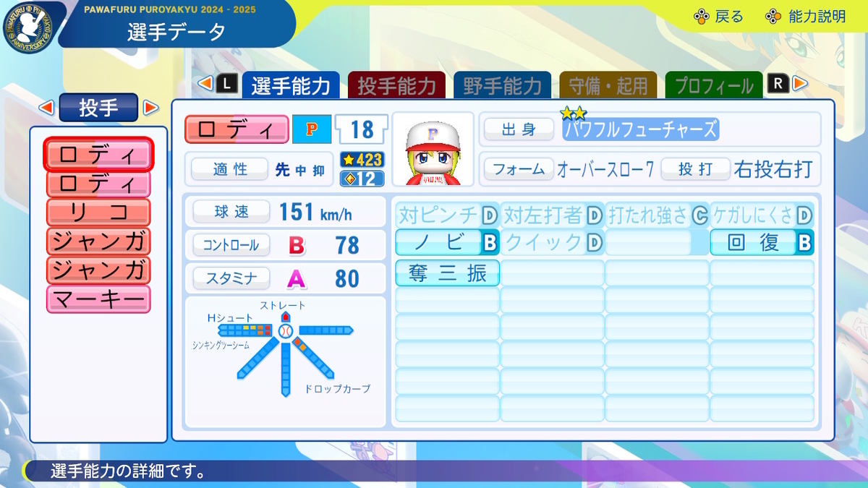Click the orange left arrow before L

coord(205,84)
